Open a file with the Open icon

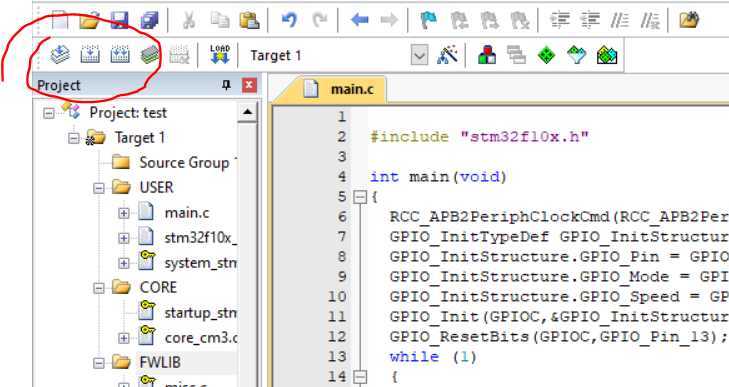[89, 20]
